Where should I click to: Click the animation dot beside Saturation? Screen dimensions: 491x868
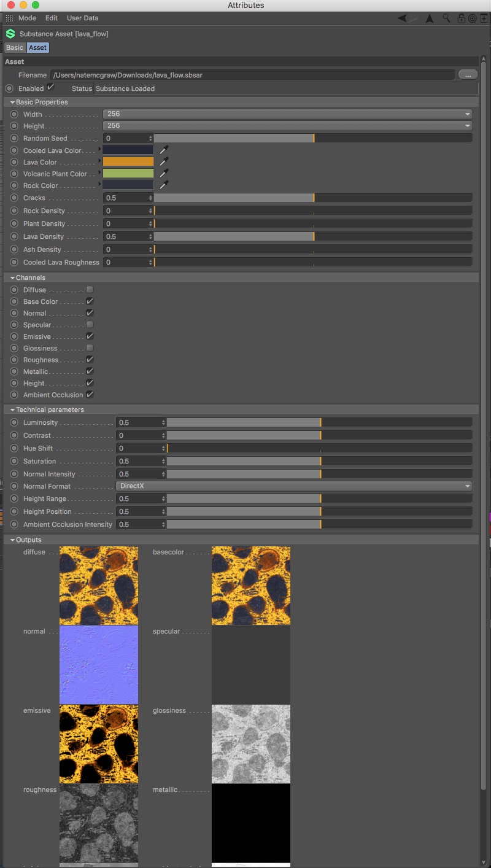coord(14,461)
